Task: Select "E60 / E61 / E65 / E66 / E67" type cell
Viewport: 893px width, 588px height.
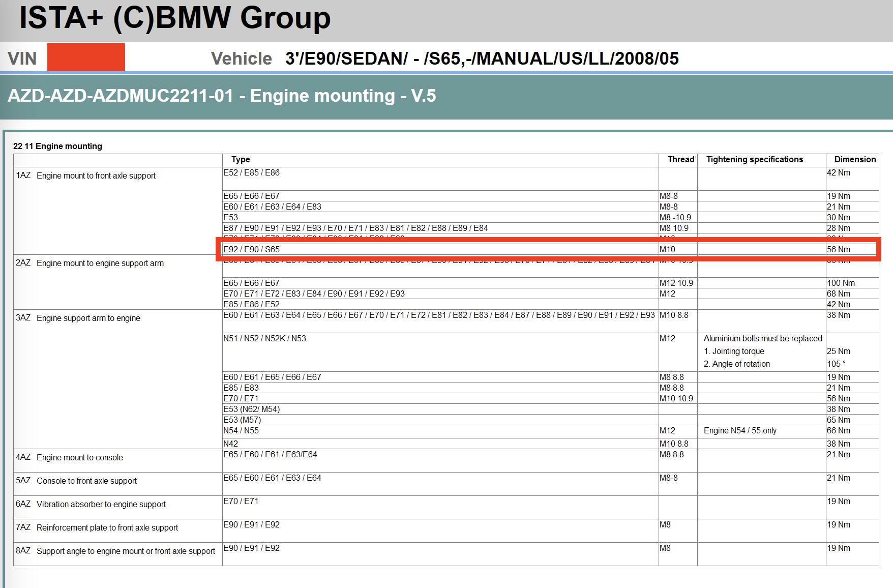Action: (x=272, y=377)
